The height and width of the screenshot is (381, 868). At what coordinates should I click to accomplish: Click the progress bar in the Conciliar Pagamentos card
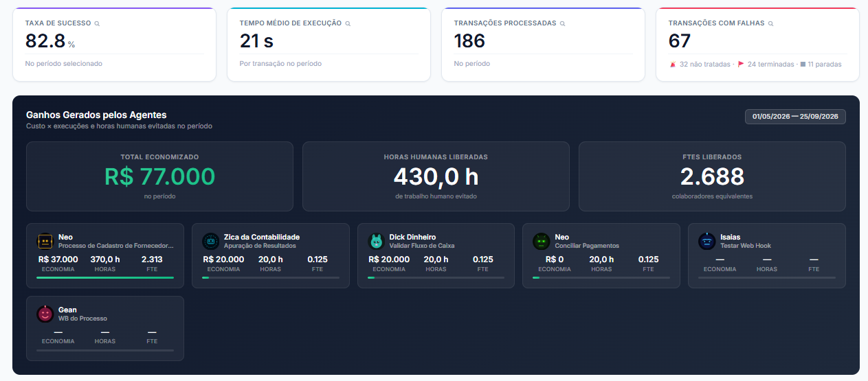click(x=601, y=277)
